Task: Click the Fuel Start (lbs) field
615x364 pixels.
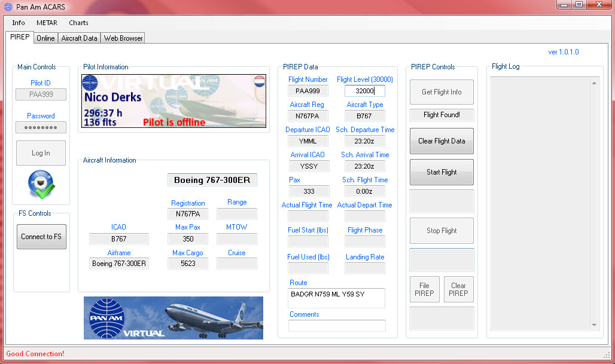Action: pos(308,241)
